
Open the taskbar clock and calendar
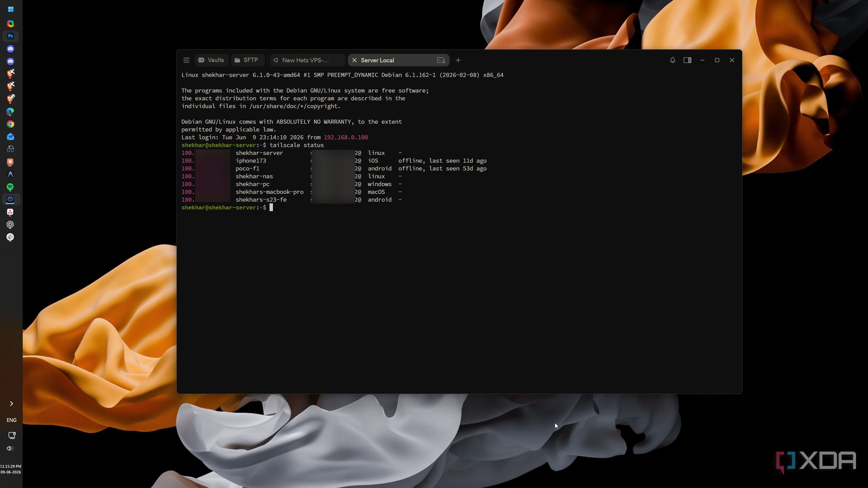click(11, 469)
